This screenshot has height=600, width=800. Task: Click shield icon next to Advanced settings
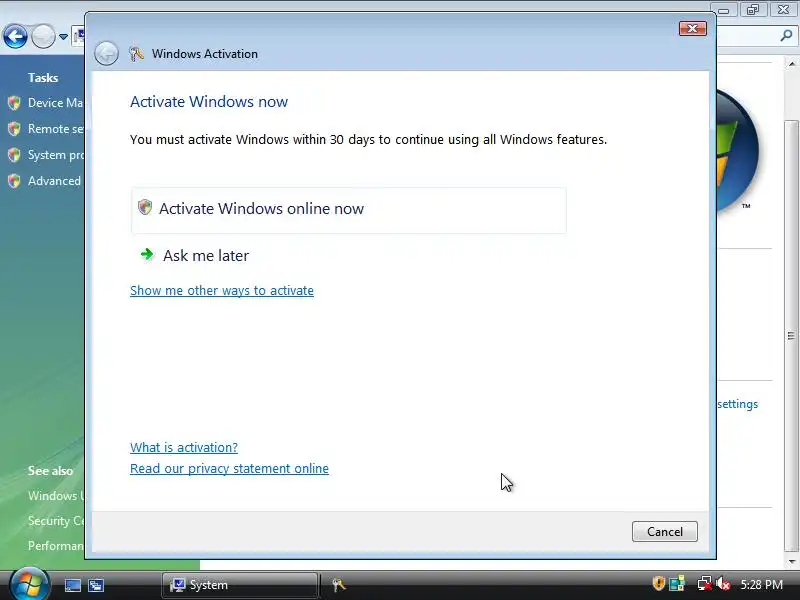[14, 181]
